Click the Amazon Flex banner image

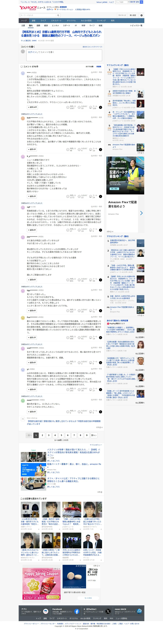pyautogui.click(x=125, y=175)
